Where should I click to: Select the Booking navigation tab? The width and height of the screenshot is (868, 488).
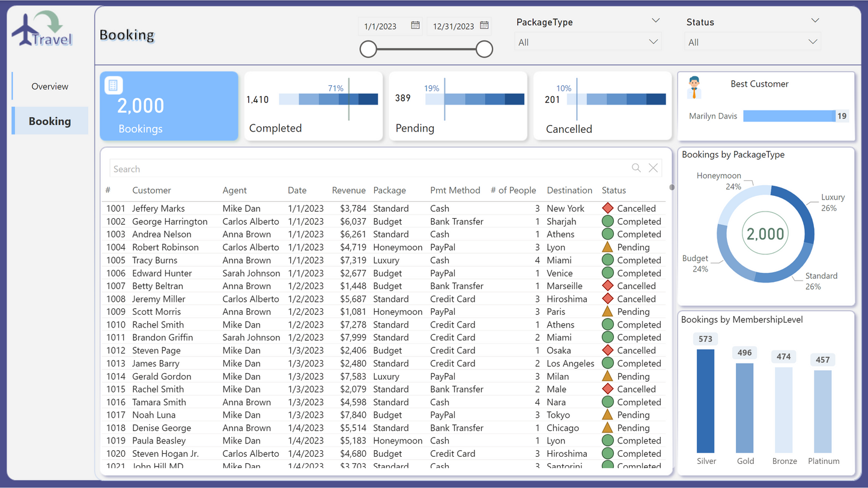(50, 121)
